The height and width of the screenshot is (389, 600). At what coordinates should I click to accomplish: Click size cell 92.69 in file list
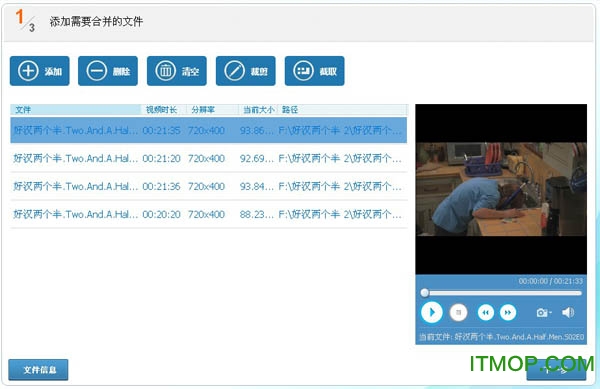(x=256, y=158)
